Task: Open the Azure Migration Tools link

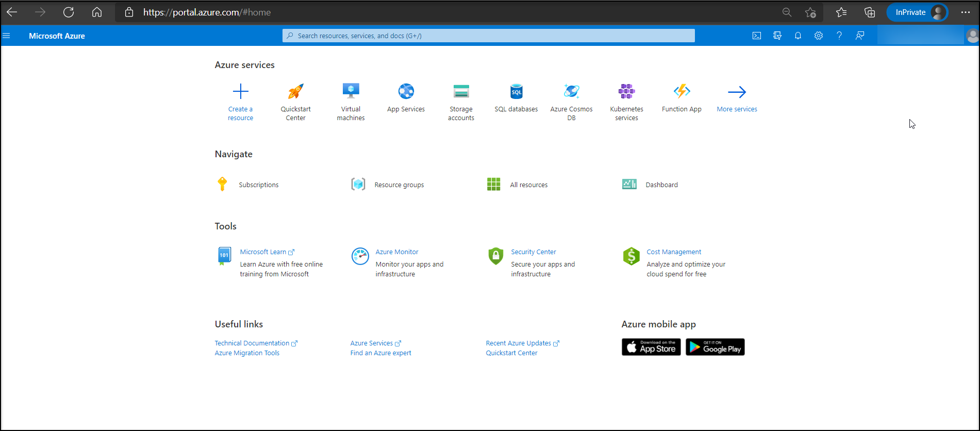Action: (247, 353)
